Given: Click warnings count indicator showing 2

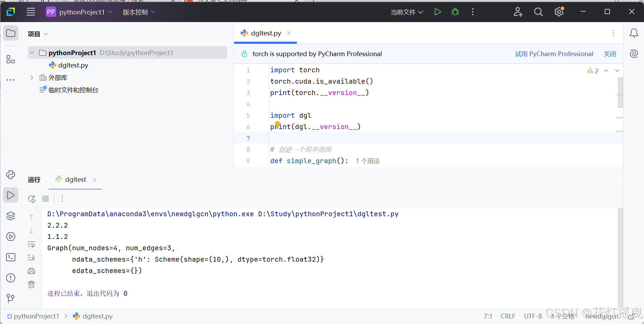Looking at the screenshot, I should click(593, 71).
